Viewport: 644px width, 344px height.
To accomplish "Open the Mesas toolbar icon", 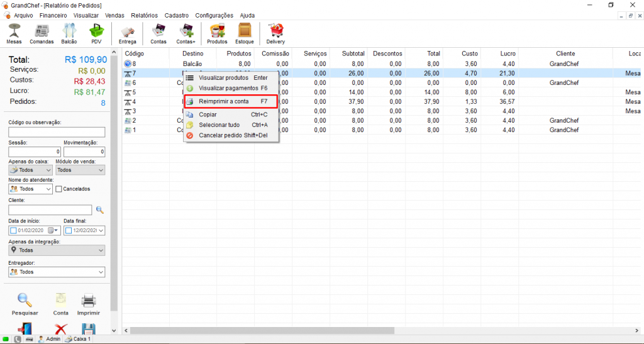I will click(14, 33).
